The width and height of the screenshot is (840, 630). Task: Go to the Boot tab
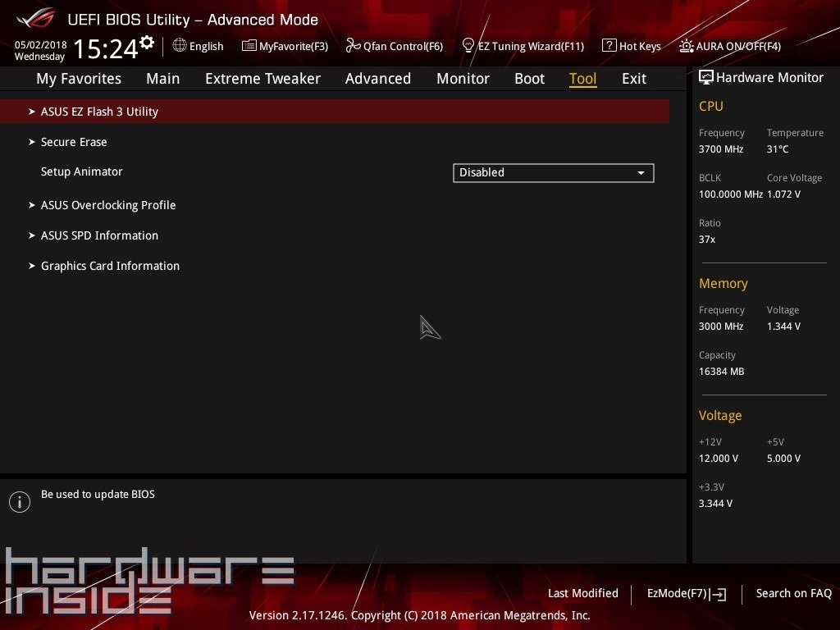pyautogui.click(x=529, y=79)
